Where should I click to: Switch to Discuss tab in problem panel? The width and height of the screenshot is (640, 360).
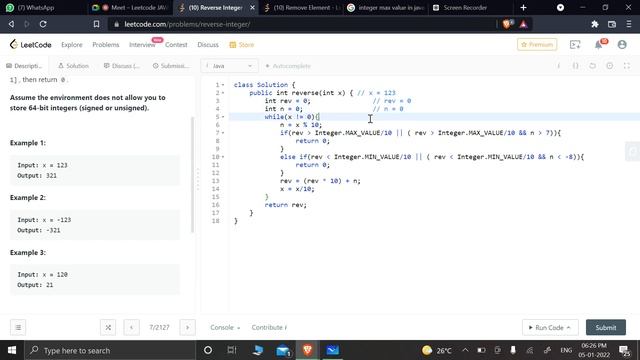(122, 66)
